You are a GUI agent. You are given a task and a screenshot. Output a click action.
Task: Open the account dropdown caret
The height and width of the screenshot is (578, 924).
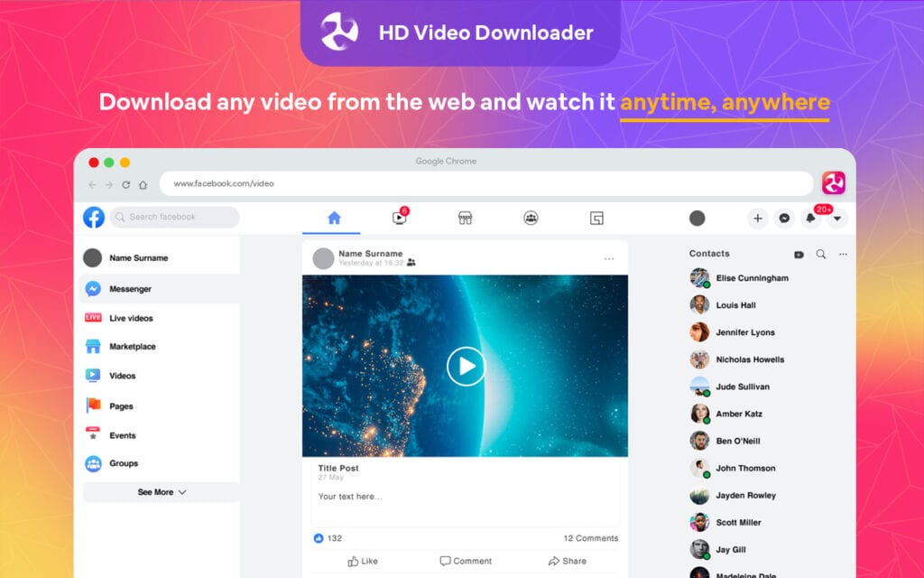pyautogui.click(x=837, y=219)
